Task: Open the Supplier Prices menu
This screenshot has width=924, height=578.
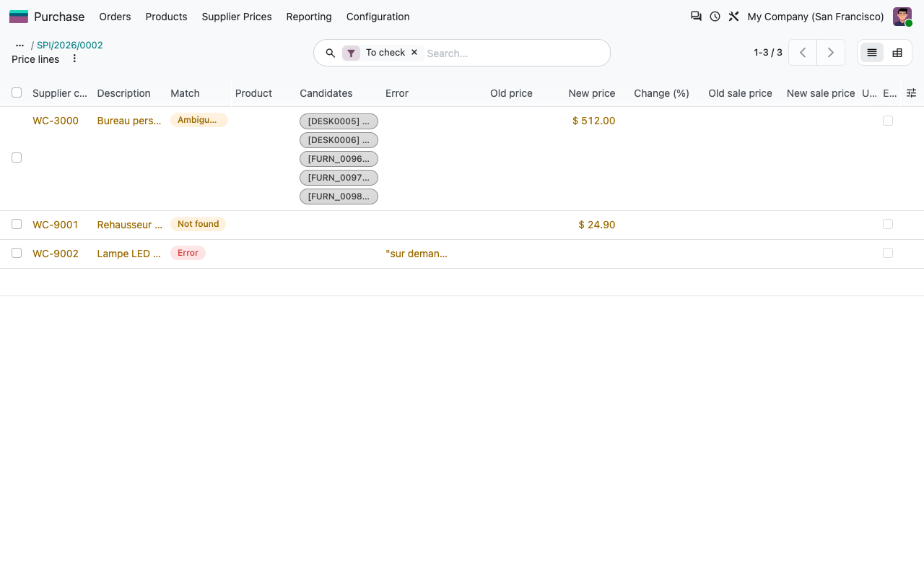Action: pyautogui.click(x=237, y=17)
